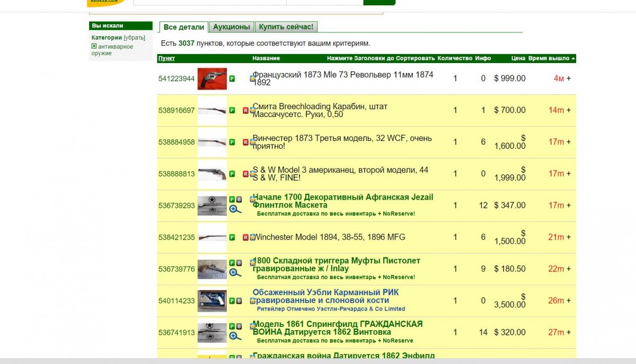Click the star icon beside Winchester Model 1894
This screenshot has width=636, height=364.
(x=253, y=237)
